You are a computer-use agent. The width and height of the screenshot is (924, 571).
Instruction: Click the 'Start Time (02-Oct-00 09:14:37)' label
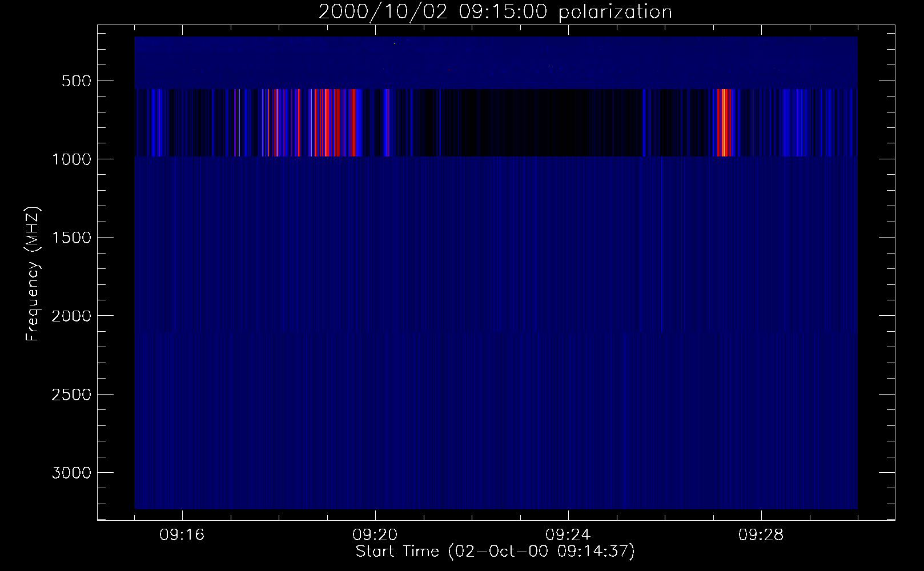click(495, 552)
